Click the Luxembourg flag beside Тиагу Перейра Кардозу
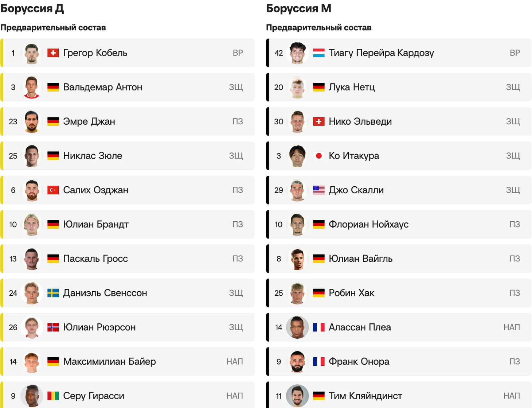Image resolution: width=532 pixels, height=408 pixels. (x=319, y=53)
